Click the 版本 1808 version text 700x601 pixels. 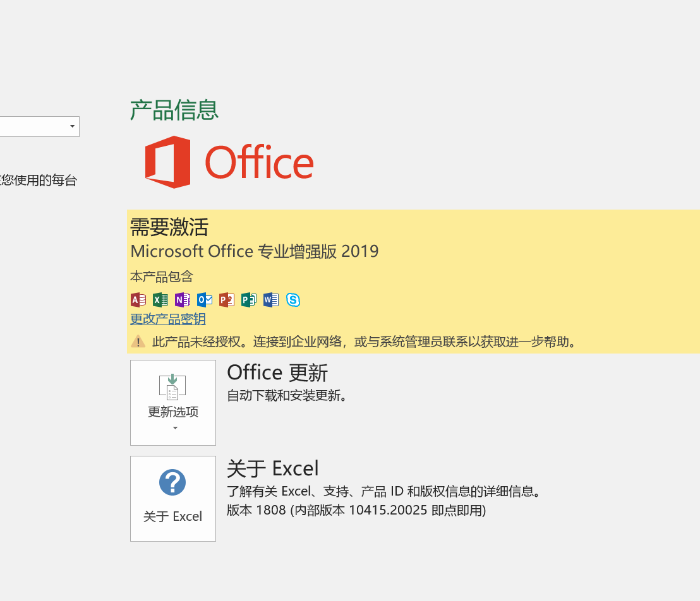(356, 510)
